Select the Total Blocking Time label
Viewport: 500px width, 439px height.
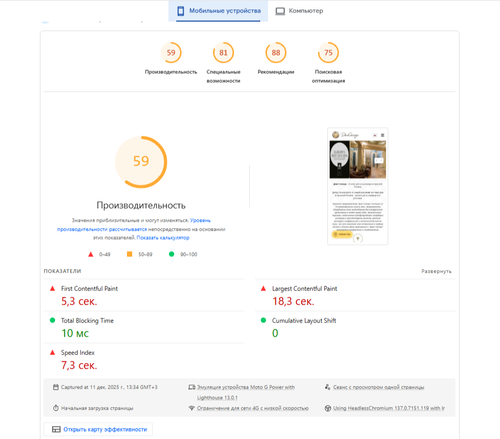pos(87,321)
